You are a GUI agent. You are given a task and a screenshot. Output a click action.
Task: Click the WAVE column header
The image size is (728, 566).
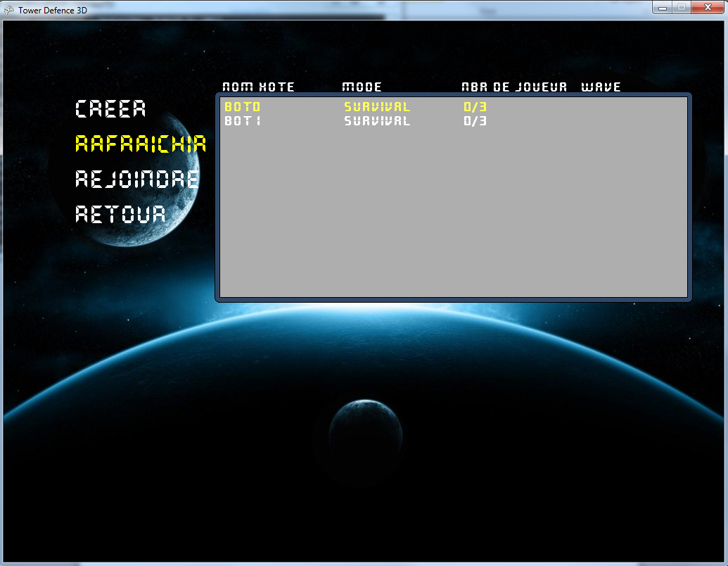click(601, 87)
